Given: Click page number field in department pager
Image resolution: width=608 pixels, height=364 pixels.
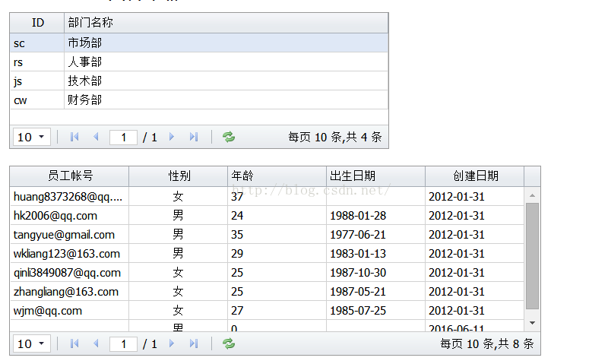Looking at the screenshot, I should (123, 138).
